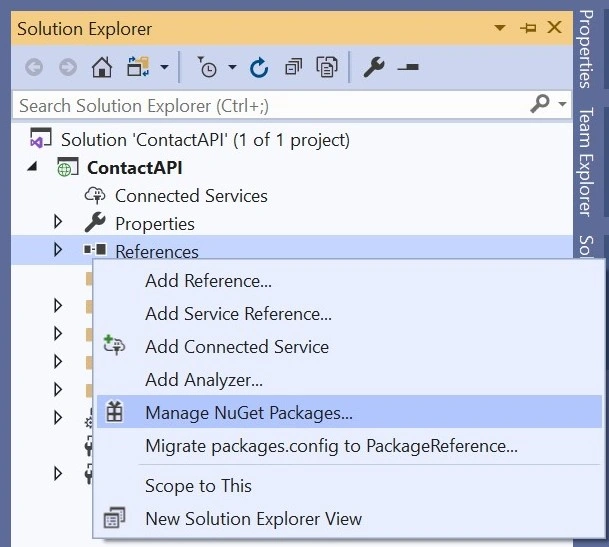
Task: Open project Properties wrench toolbar icon
Action: (374, 67)
